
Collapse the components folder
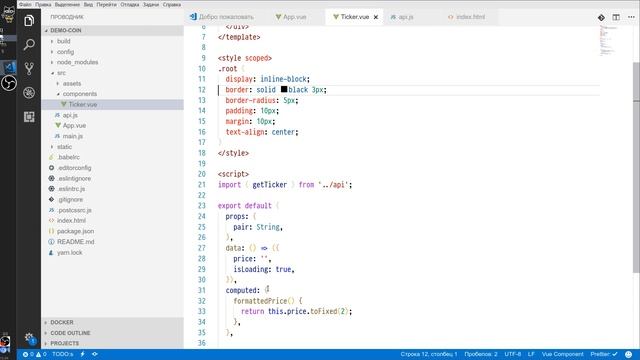pyautogui.click(x=112, y=94)
